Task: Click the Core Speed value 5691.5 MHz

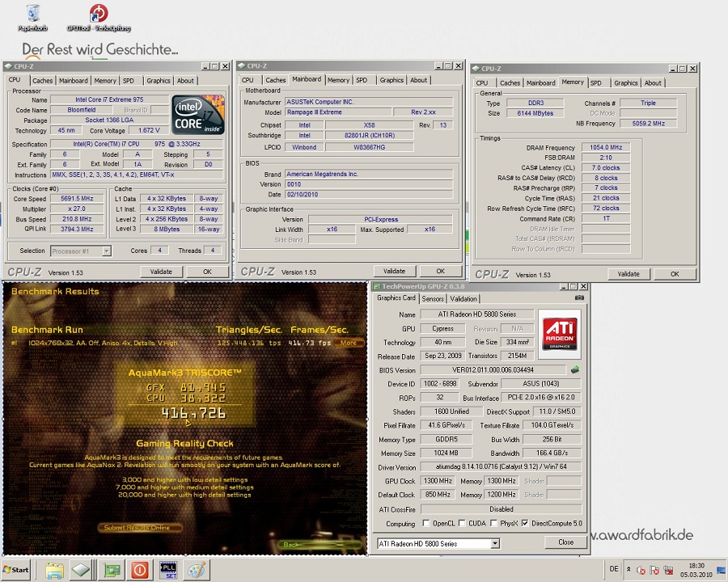Action: click(77, 199)
